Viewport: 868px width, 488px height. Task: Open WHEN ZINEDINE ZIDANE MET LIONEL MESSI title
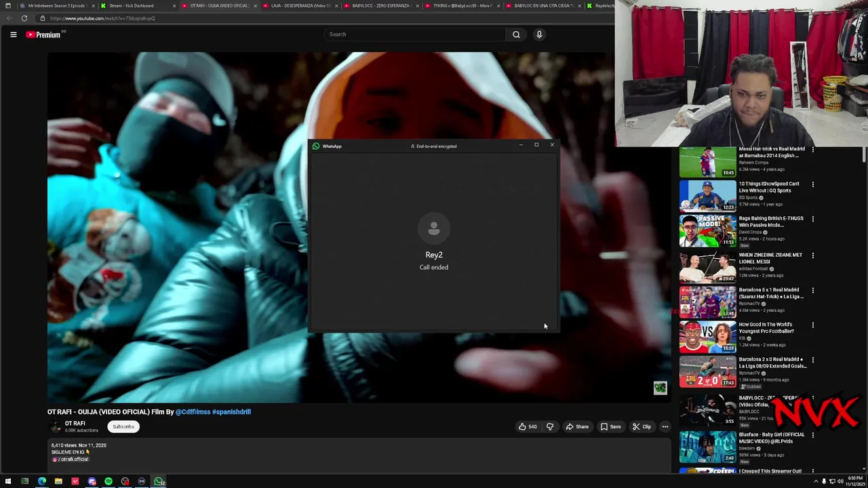[x=770, y=258]
